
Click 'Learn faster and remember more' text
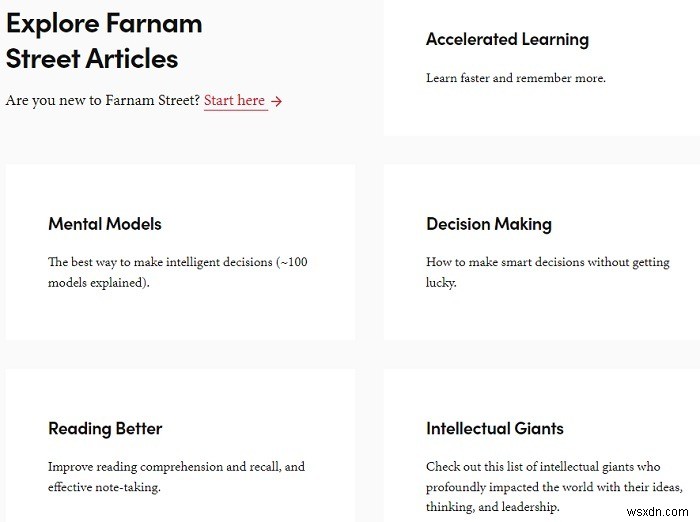coord(515,78)
